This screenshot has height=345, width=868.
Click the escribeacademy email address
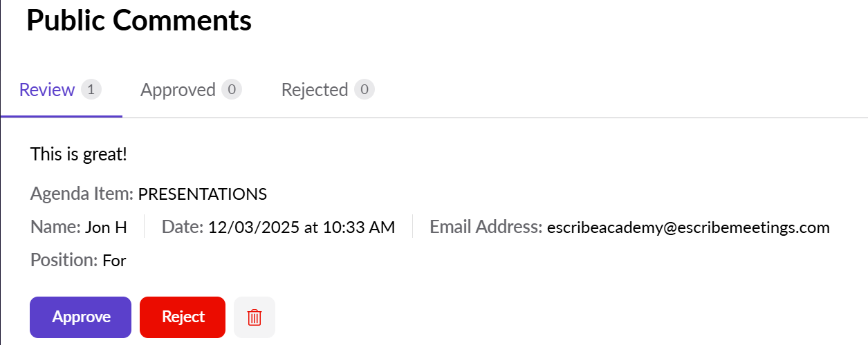[688, 227]
